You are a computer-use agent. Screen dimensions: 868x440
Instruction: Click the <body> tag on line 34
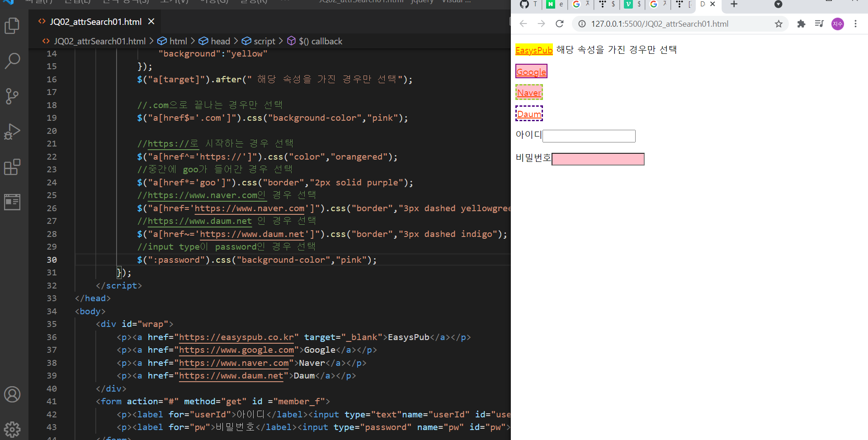tap(90, 312)
